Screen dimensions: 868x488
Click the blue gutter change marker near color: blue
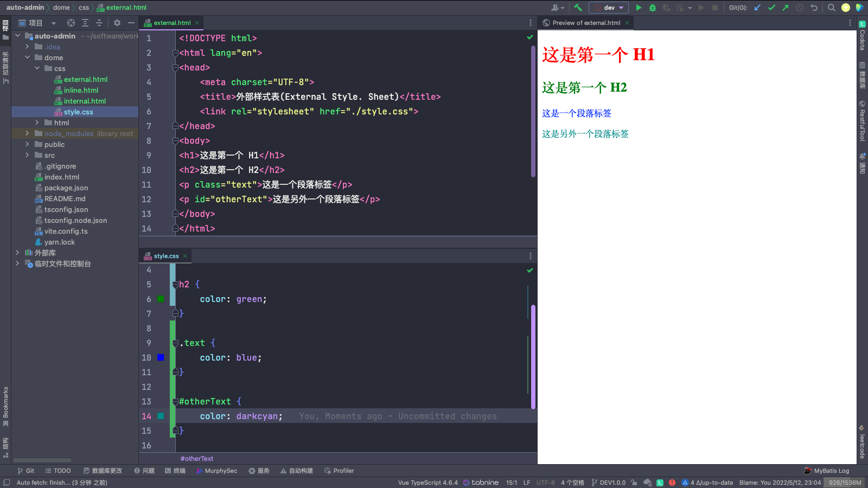point(160,357)
